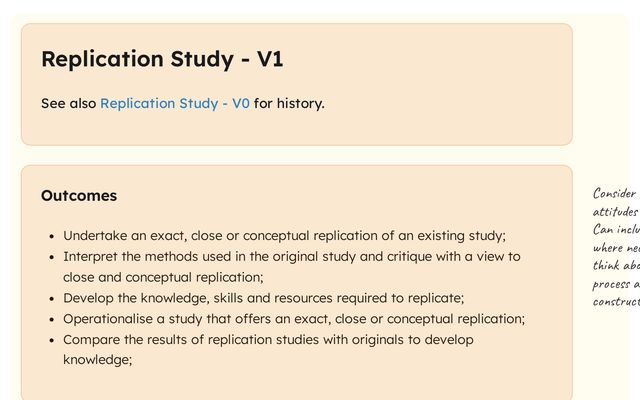Click the "for history." text after the link
The width and height of the screenshot is (640, 400).
[x=289, y=103]
